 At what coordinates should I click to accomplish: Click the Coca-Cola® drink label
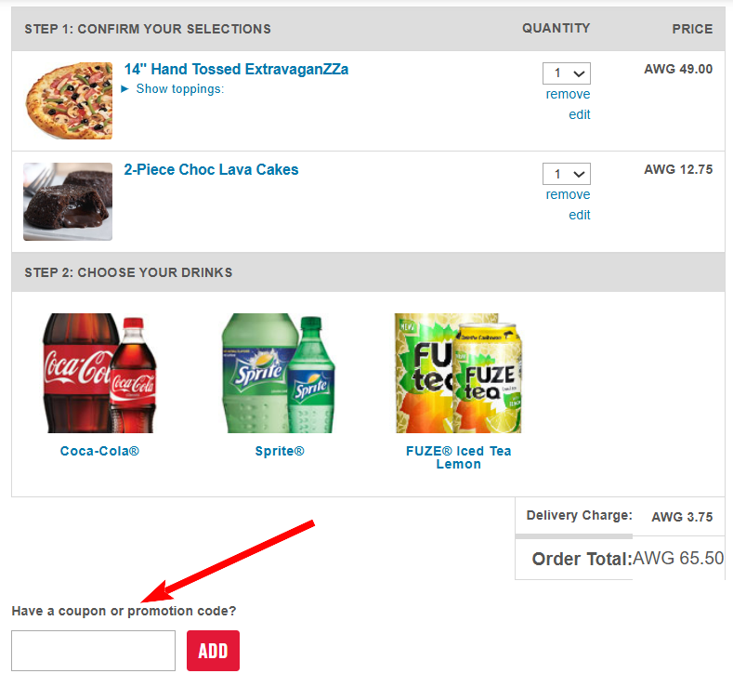[99, 452]
